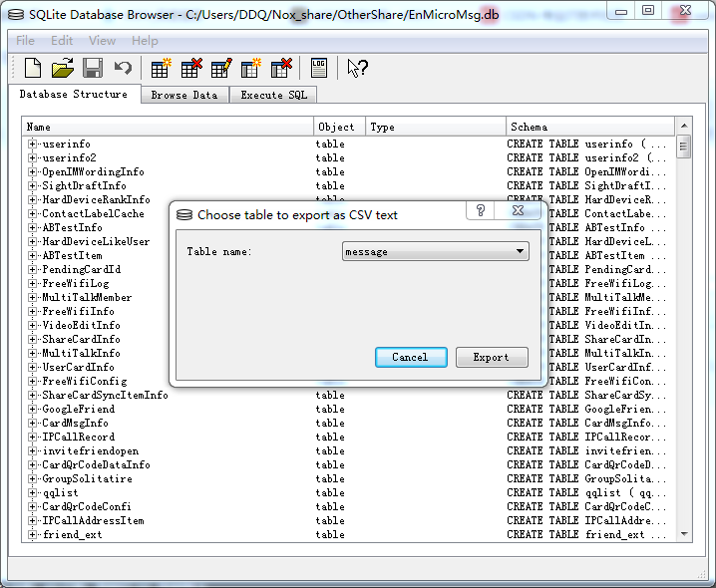Minimize the SQLite Database Browser window
Image resolution: width=716 pixels, height=588 pixels.
[621, 11]
